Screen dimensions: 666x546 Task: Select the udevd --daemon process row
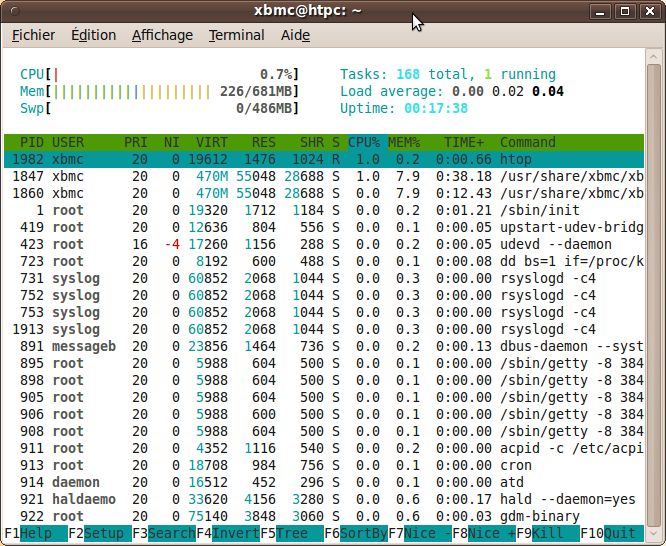324,244
